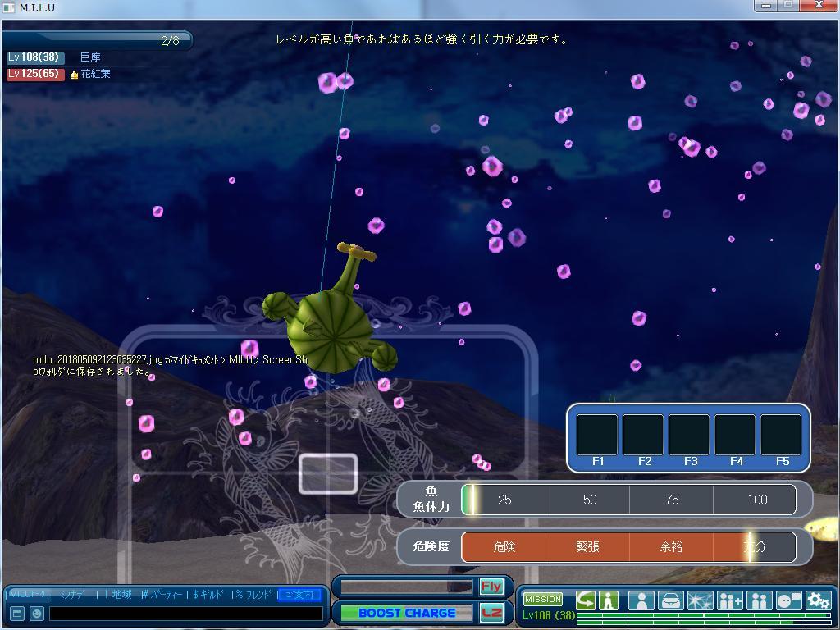Click the green return arrow icon
This screenshot has width=840, height=630.
point(586,600)
